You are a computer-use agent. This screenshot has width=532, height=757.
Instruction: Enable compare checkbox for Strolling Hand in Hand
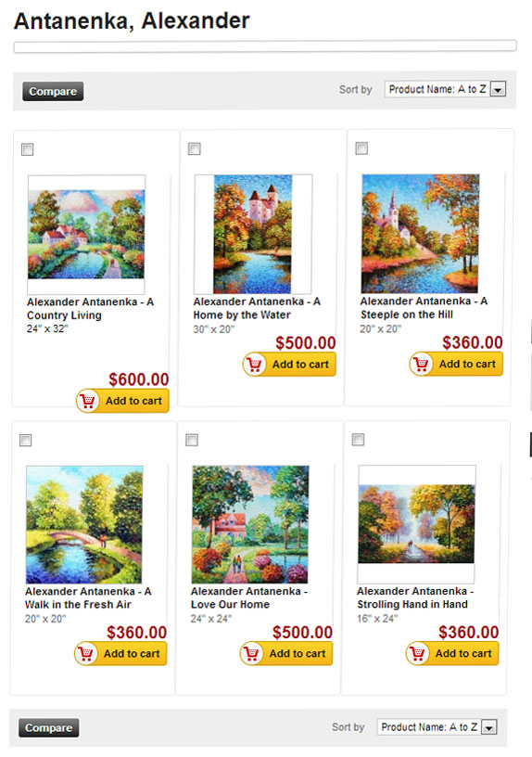click(358, 440)
